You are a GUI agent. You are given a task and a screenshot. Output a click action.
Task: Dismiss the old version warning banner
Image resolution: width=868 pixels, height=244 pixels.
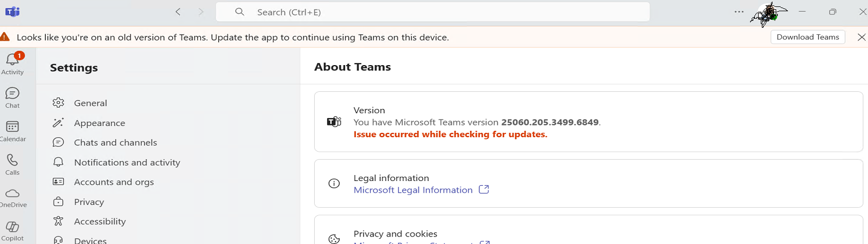pyautogui.click(x=861, y=37)
